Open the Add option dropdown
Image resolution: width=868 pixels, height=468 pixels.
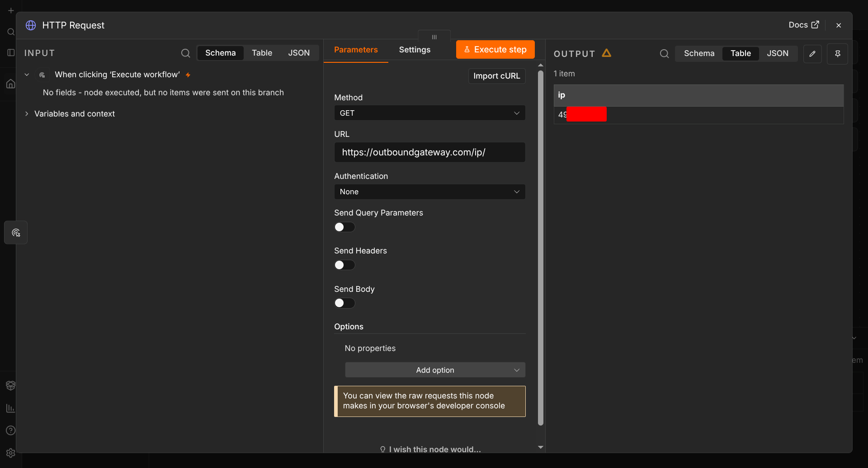click(x=435, y=370)
